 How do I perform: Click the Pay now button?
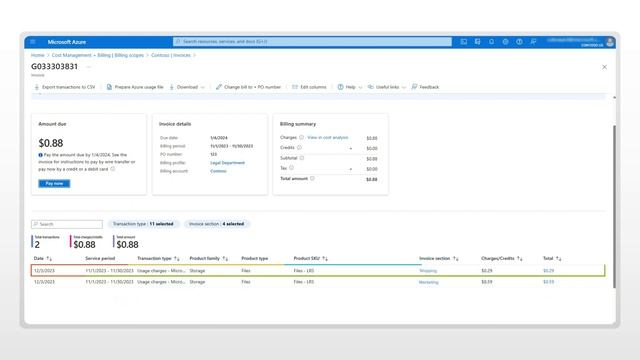(x=54, y=184)
